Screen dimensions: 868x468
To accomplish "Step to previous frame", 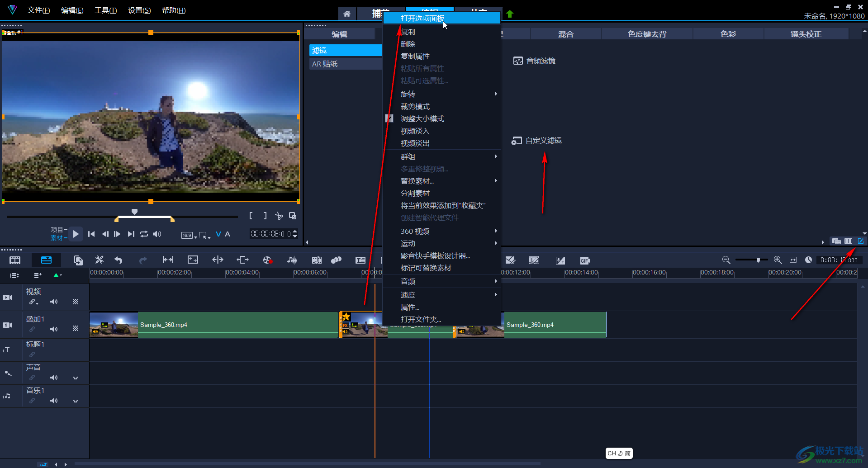I will 105,234.
